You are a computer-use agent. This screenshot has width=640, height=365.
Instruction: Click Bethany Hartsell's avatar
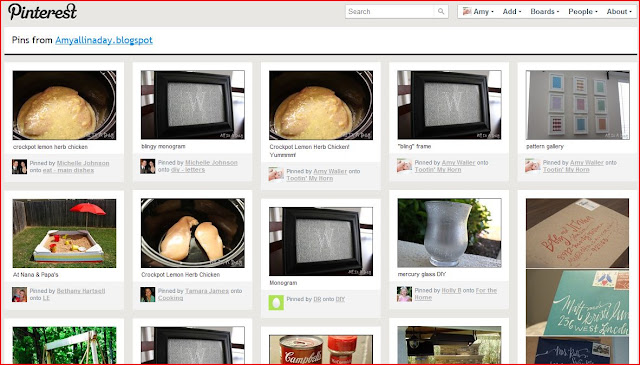coord(20,294)
